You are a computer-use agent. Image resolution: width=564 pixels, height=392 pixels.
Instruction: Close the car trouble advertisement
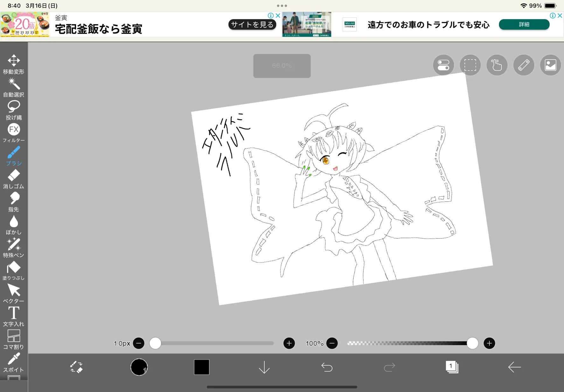560,15
